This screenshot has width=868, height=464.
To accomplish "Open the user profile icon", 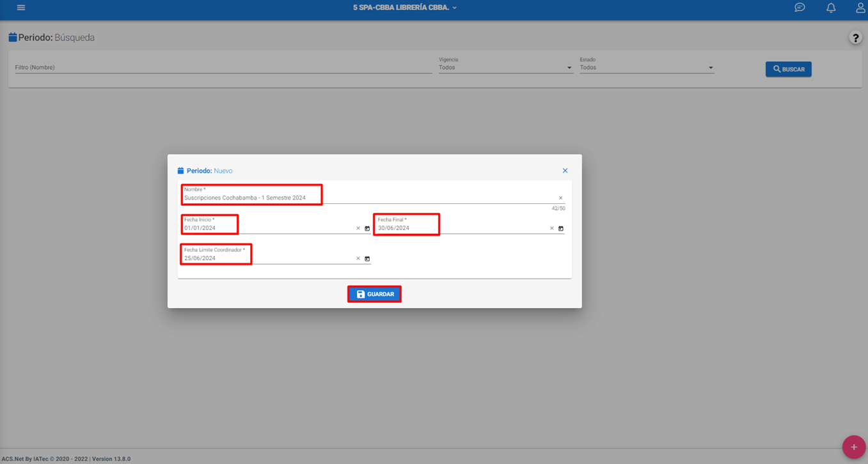I will coord(860,8).
